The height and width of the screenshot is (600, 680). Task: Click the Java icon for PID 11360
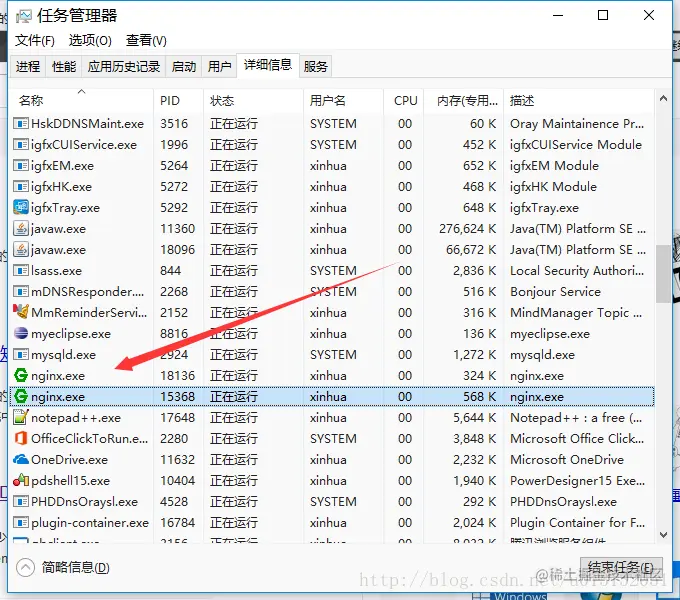21,228
